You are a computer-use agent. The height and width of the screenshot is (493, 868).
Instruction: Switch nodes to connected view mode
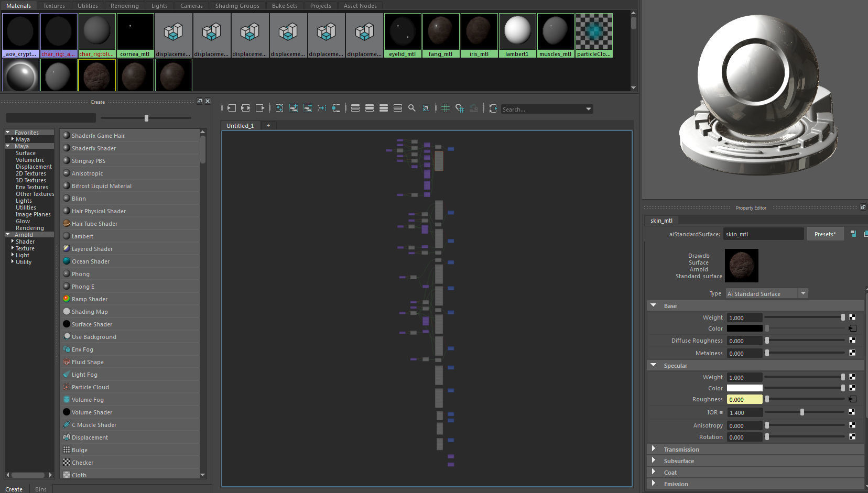coord(370,108)
